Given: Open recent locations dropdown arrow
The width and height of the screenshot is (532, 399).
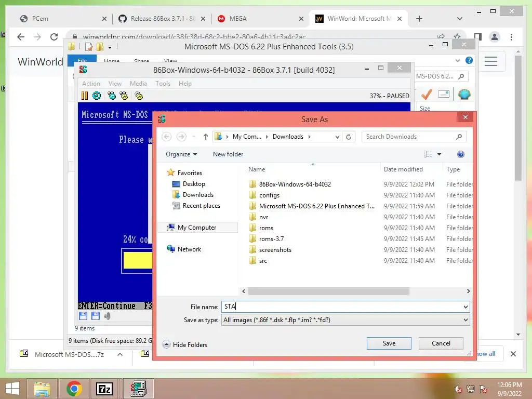Looking at the screenshot, I should [194, 137].
